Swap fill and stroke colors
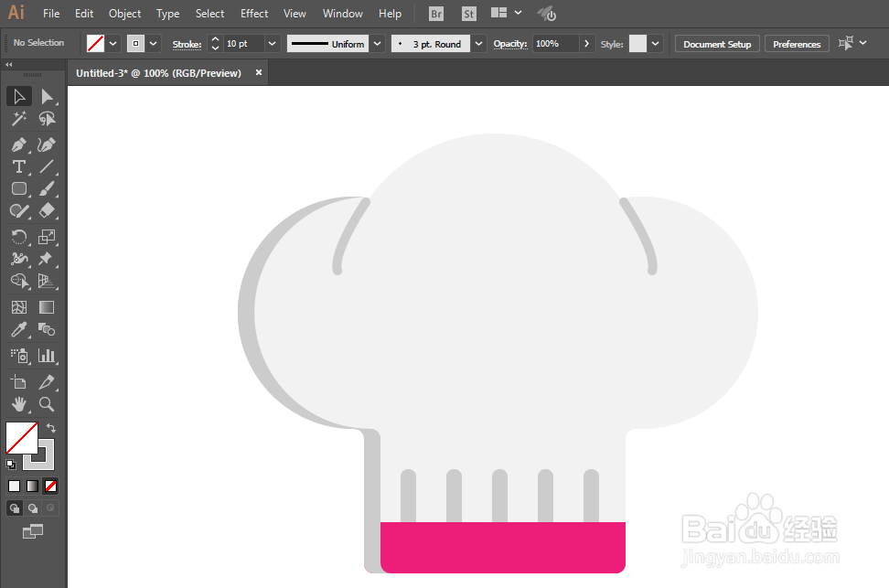Image resolution: width=889 pixels, height=588 pixels. pyautogui.click(x=51, y=428)
